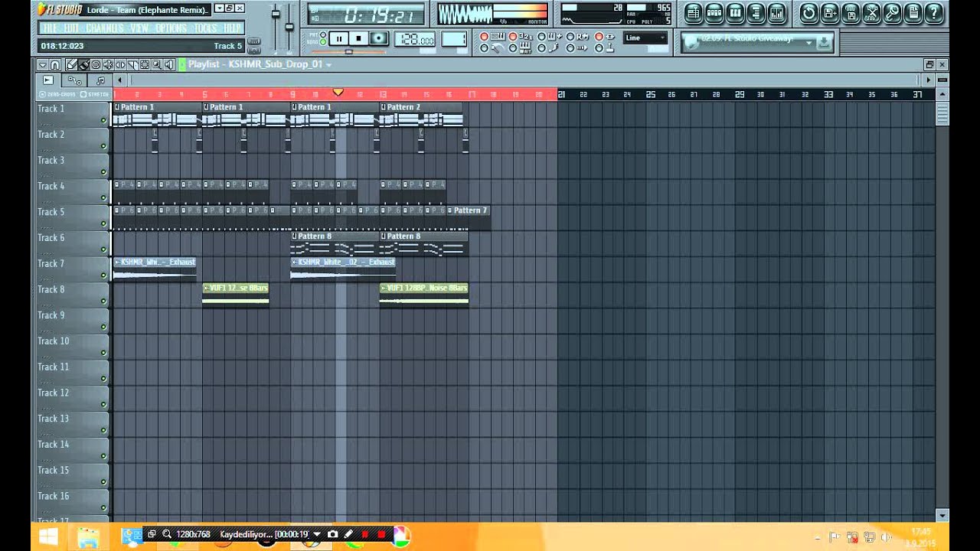Select the Mute tool in Playlist toolbar
Viewport: 980px width, 551px height.
click(x=108, y=65)
